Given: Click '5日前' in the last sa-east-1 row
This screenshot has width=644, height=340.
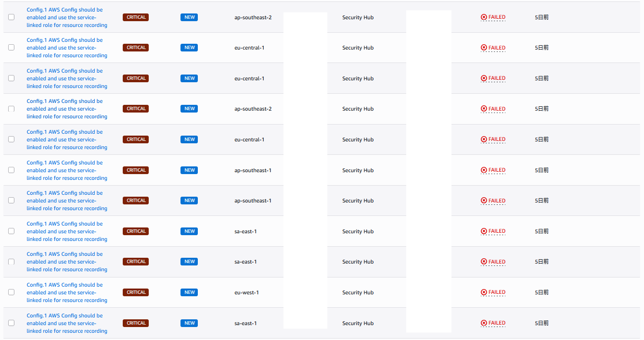Looking at the screenshot, I should 541,323.
